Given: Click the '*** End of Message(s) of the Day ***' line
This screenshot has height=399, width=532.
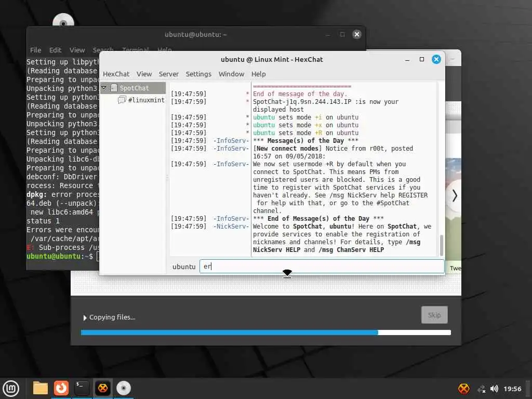Looking at the screenshot, I should [x=318, y=219].
